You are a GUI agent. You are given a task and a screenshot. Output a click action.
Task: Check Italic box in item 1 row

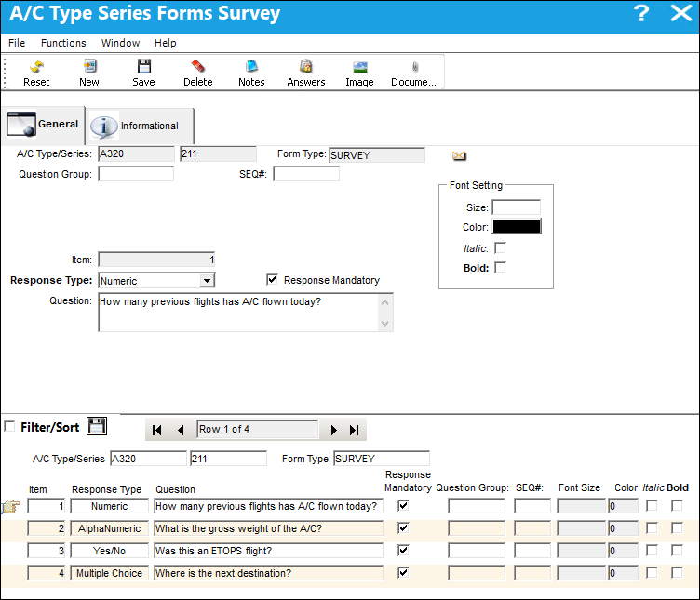pos(653,505)
